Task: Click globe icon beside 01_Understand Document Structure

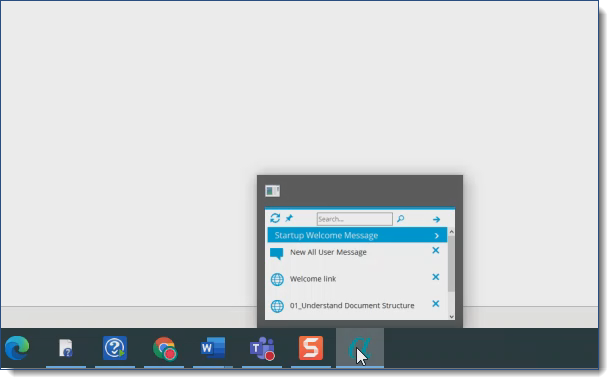Action: pos(277,306)
